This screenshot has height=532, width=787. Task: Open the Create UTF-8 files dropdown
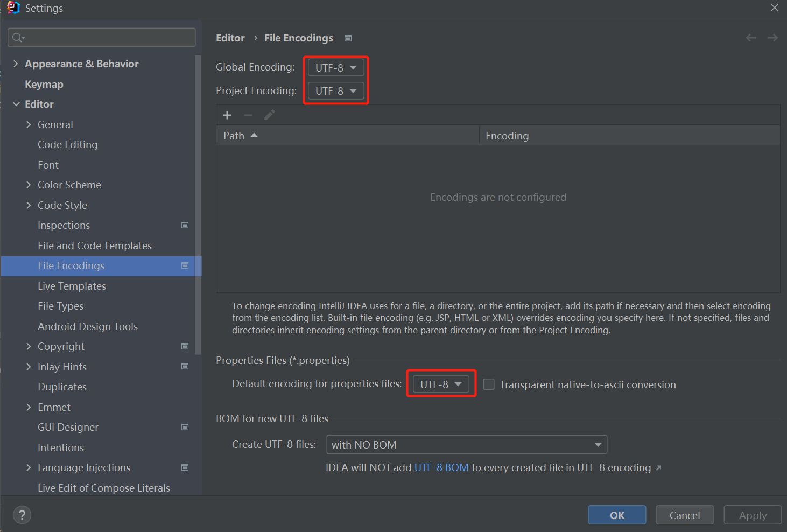click(x=467, y=445)
